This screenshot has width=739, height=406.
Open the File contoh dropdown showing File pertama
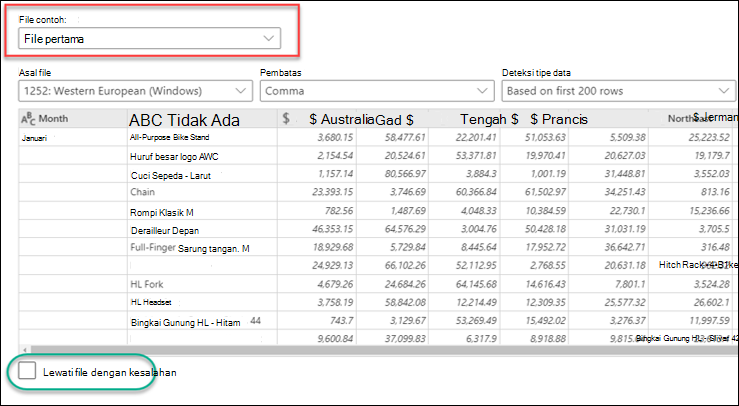tap(149, 39)
